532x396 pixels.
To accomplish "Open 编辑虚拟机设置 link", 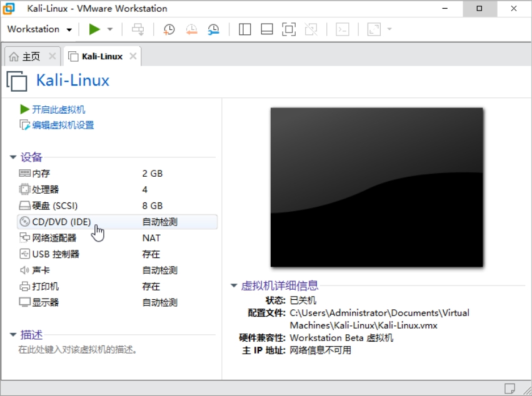I will [x=63, y=125].
